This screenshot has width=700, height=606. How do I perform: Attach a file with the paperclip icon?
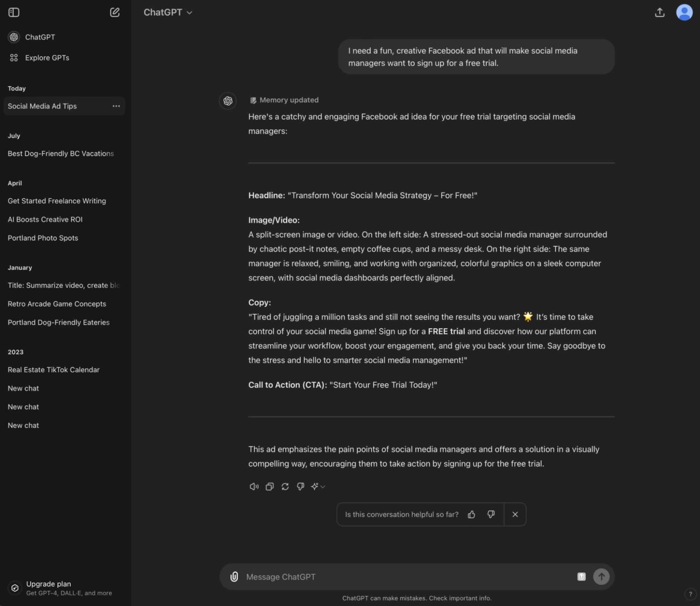tap(234, 577)
